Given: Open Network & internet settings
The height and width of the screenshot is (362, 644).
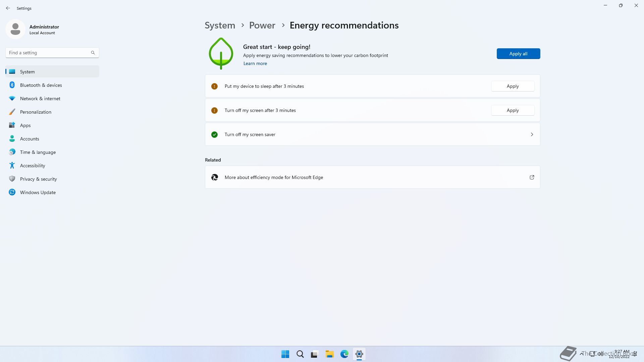Looking at the screenshot, I should point(40,99).
